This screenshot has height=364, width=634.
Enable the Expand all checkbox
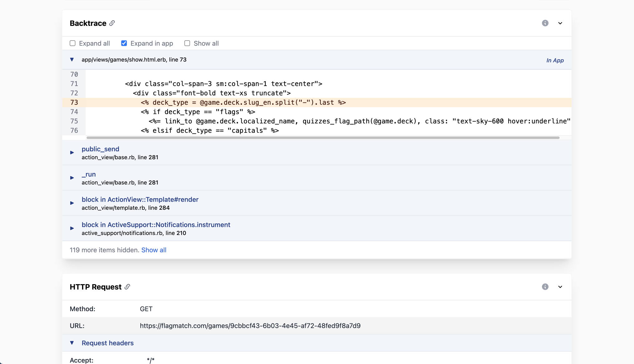click(72, 43)
